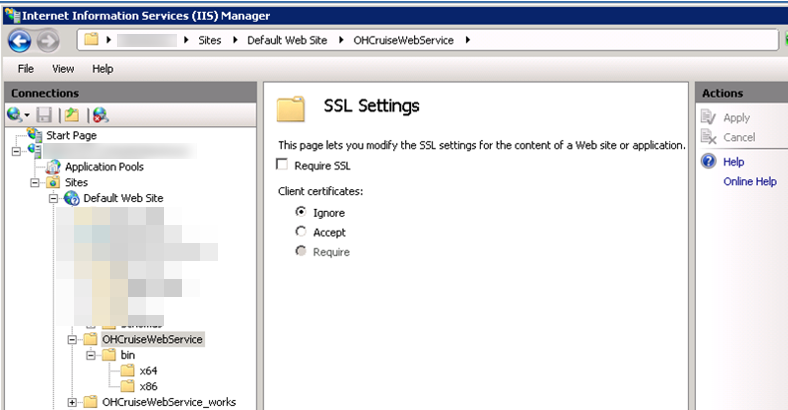Select the Ignore client certificates option
788x410 pixels.
301,212
